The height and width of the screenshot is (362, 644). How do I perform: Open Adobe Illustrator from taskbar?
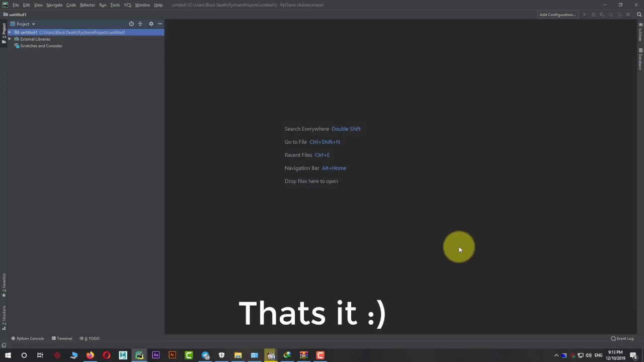[172, 355]
